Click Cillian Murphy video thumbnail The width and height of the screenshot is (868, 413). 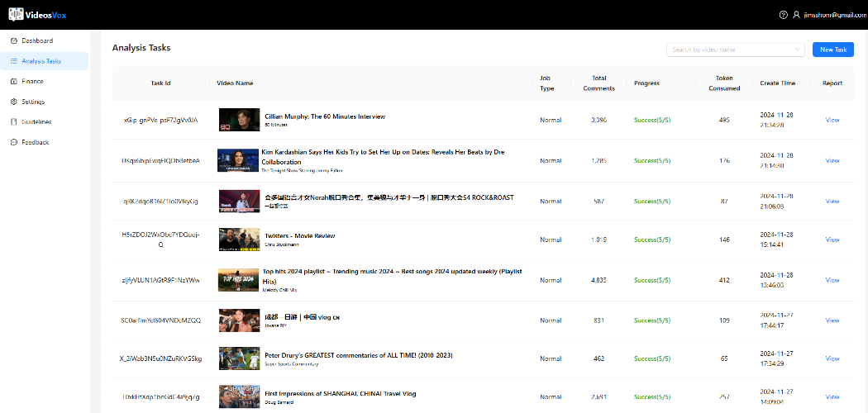pyautogui.click(x=239, y=120)
